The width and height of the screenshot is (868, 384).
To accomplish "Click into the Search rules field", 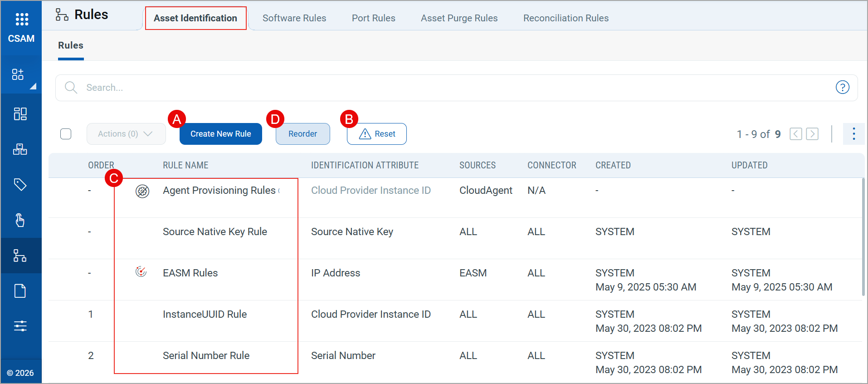I will click(456, 88).
